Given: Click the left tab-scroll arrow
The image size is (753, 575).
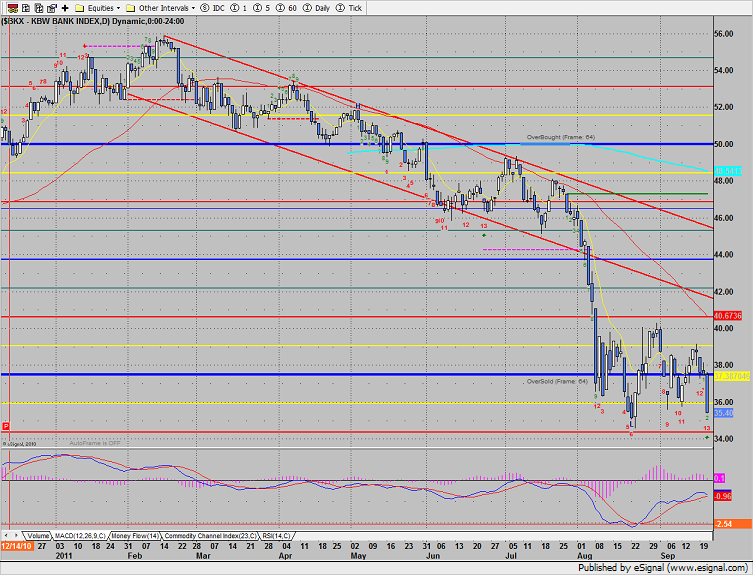Looking at the screenshot, I should [7, 536].
